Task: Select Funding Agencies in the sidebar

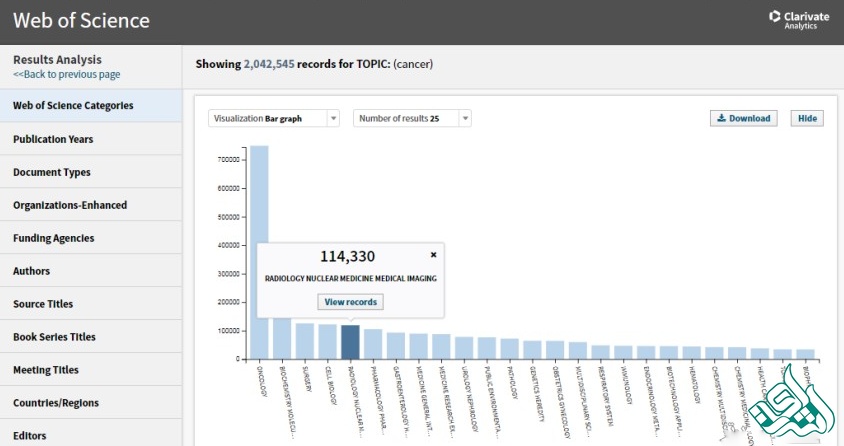Action: [54, 238]
